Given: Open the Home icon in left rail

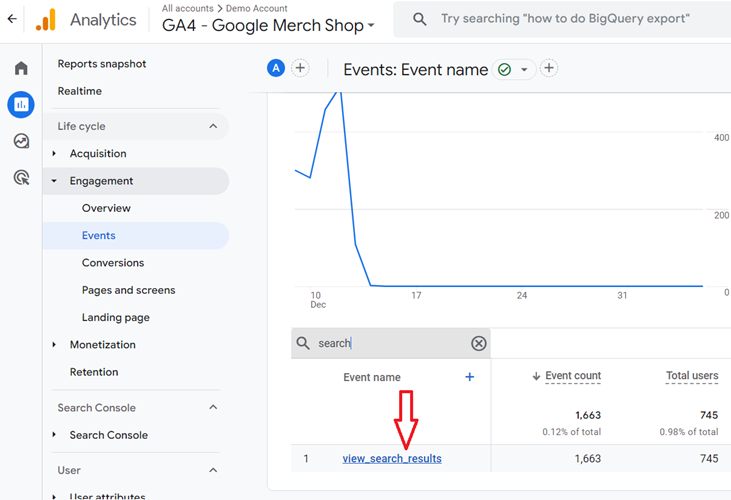Looking at the screenshot, I should click(x=21, y=68).
